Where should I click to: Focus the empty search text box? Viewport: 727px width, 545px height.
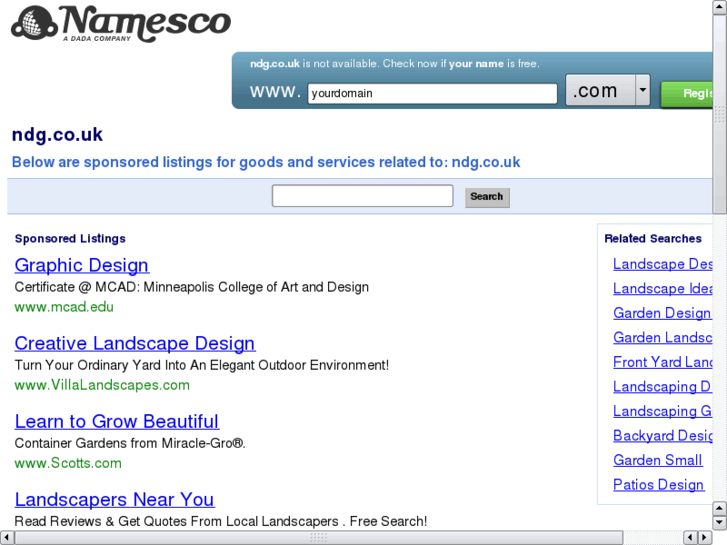(x=363, y=196)
